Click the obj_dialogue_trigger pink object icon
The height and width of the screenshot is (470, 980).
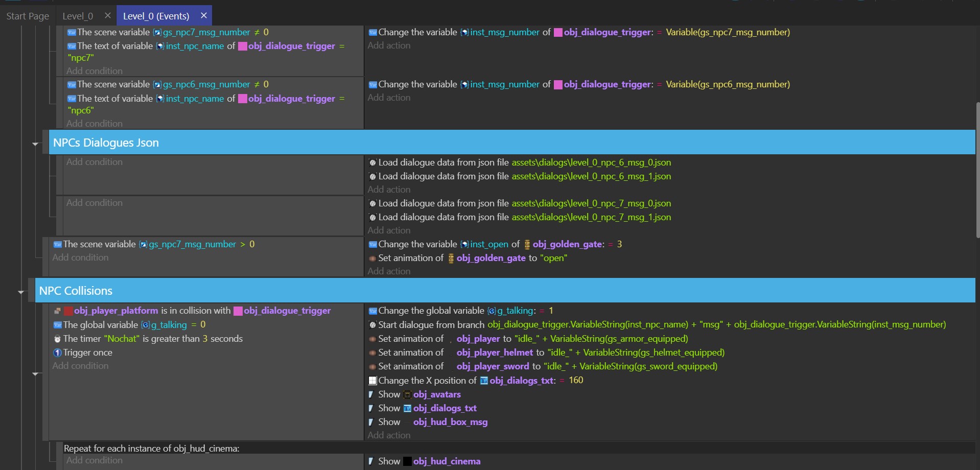pos(238,311)
